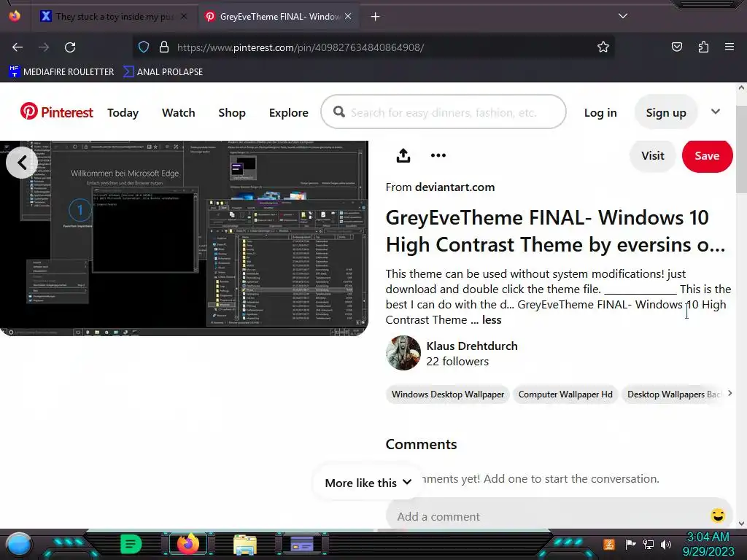Focus the Pinterest search field

click(x=444, y=112)
